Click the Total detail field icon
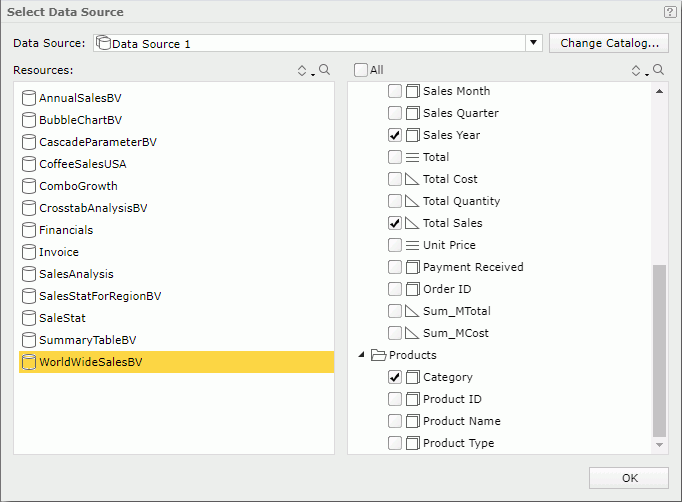This screenshot has height=502, width=682. [x=412, y=157]
